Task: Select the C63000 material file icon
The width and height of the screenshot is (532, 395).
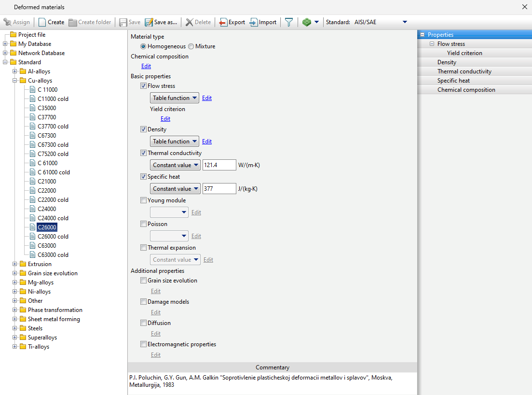Action: click(x=33, y=246)
